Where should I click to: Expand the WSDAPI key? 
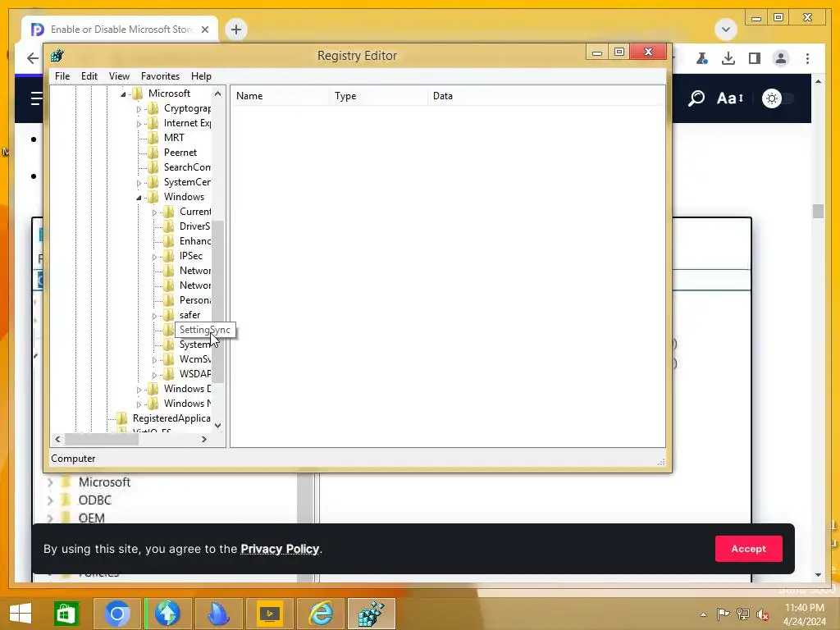tap(154, 375)
